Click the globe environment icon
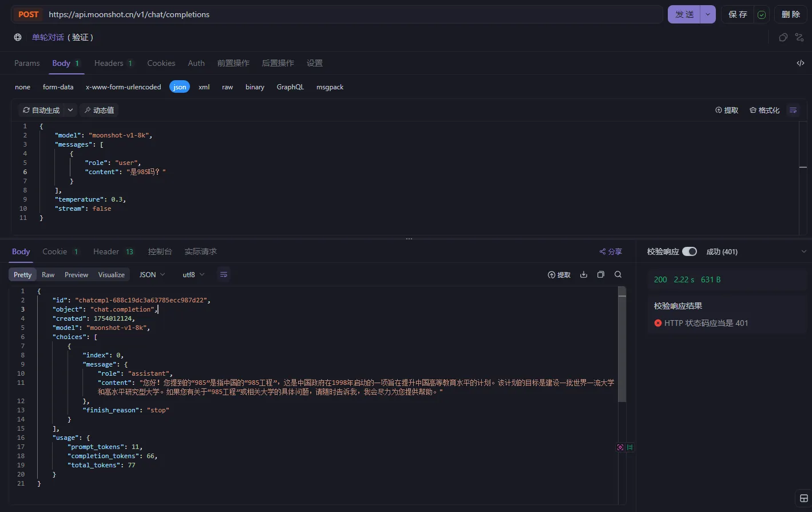The image size is (812, 512). point(18,37)
